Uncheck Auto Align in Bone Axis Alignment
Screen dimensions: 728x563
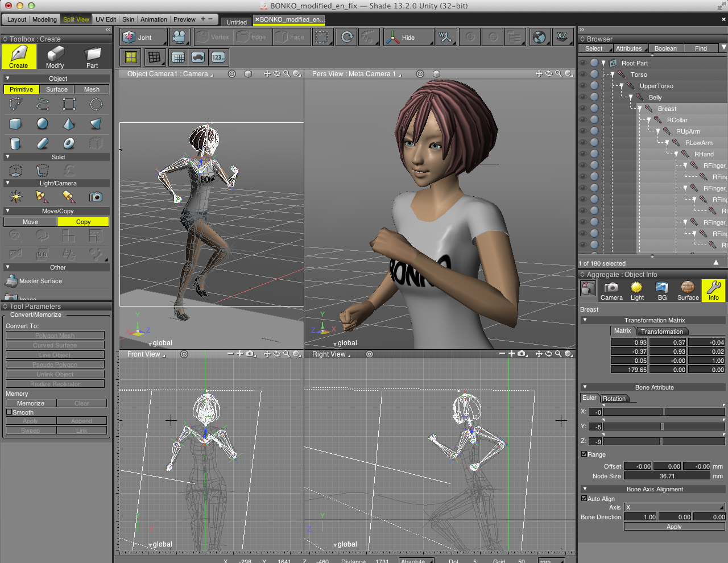(x=584, y=498)
